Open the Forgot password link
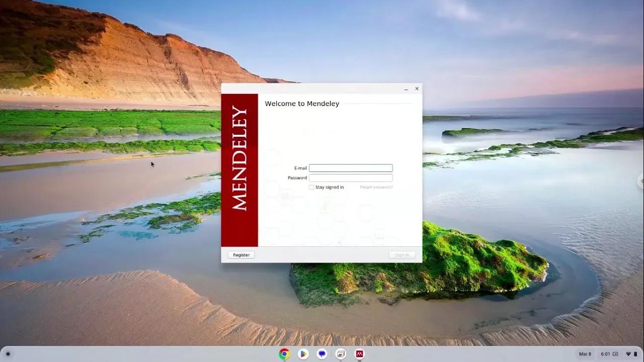 tap(375, 187)
